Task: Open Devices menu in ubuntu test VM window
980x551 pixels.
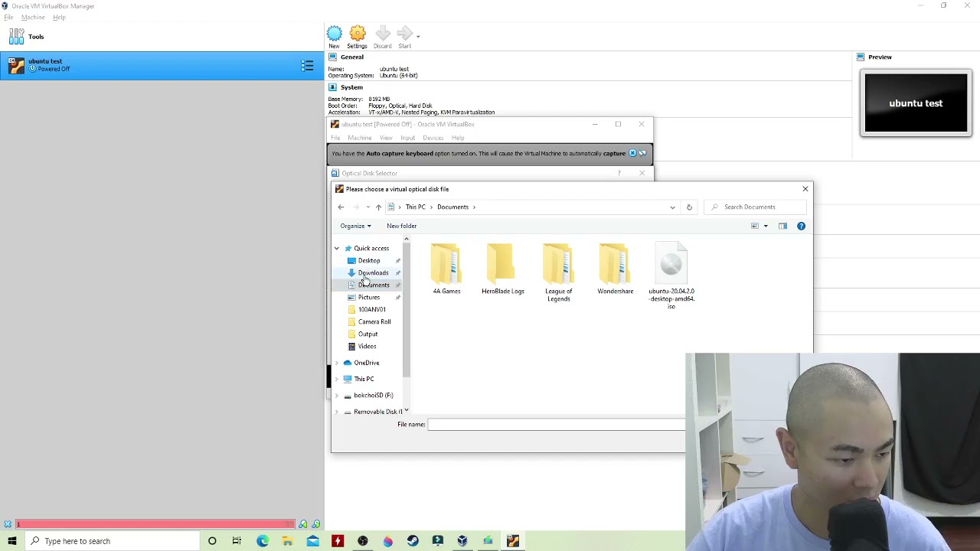Action: tap(433, 138)
